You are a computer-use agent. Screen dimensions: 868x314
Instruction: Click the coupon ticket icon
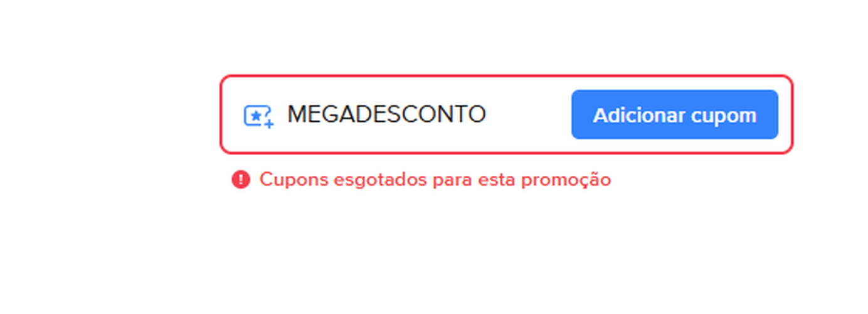[x=258, y=116]
